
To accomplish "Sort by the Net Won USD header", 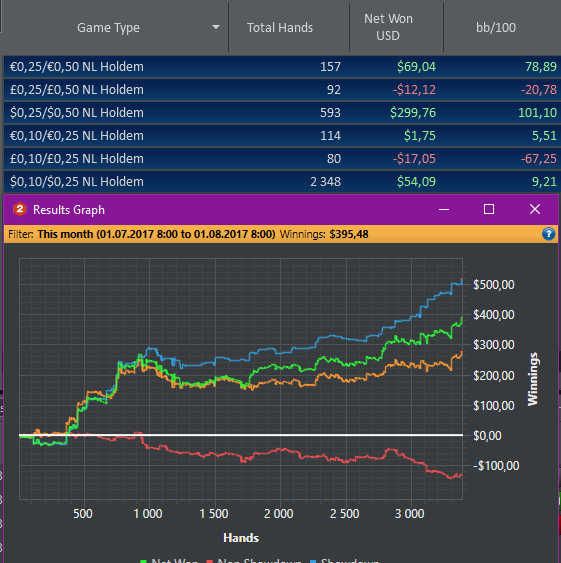I will point(388,27).
